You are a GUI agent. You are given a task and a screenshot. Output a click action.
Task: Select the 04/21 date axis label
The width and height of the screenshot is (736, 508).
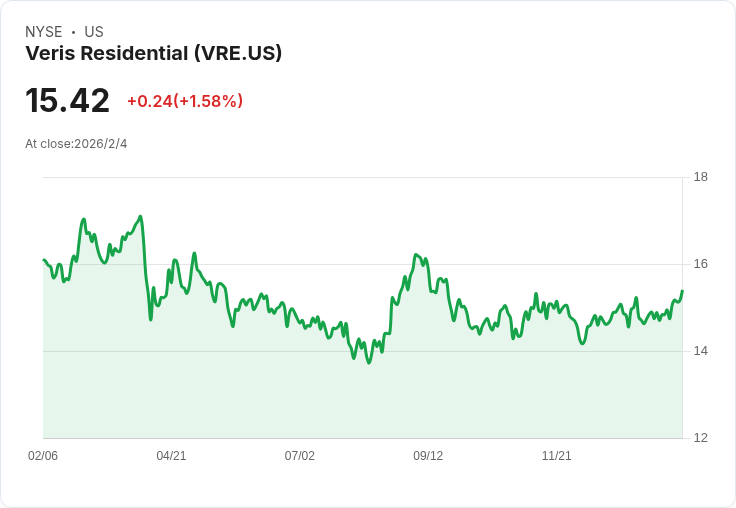click(171, 456)
